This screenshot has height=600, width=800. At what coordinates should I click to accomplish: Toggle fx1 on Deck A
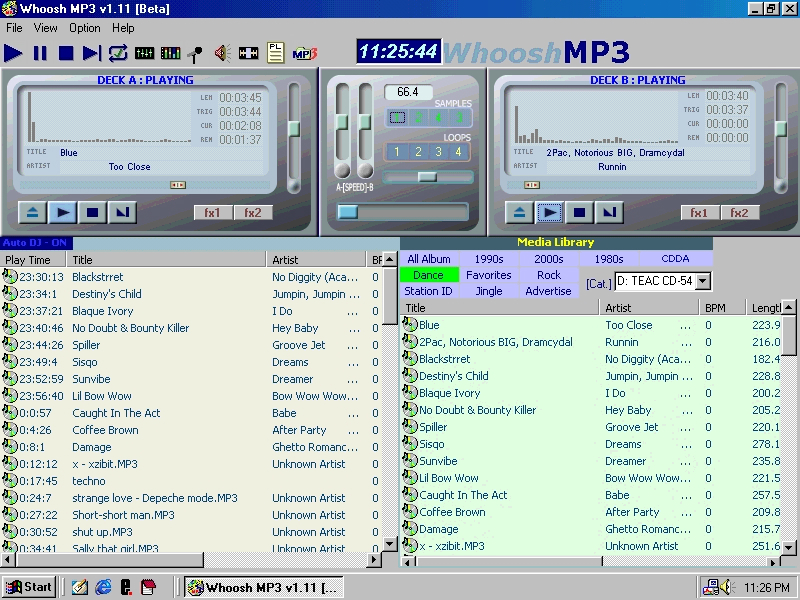coord(212,212)
